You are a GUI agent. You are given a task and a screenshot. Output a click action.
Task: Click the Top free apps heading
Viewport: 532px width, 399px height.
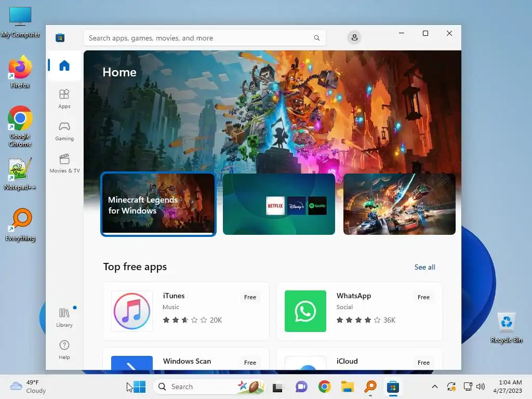pos(135,267)
